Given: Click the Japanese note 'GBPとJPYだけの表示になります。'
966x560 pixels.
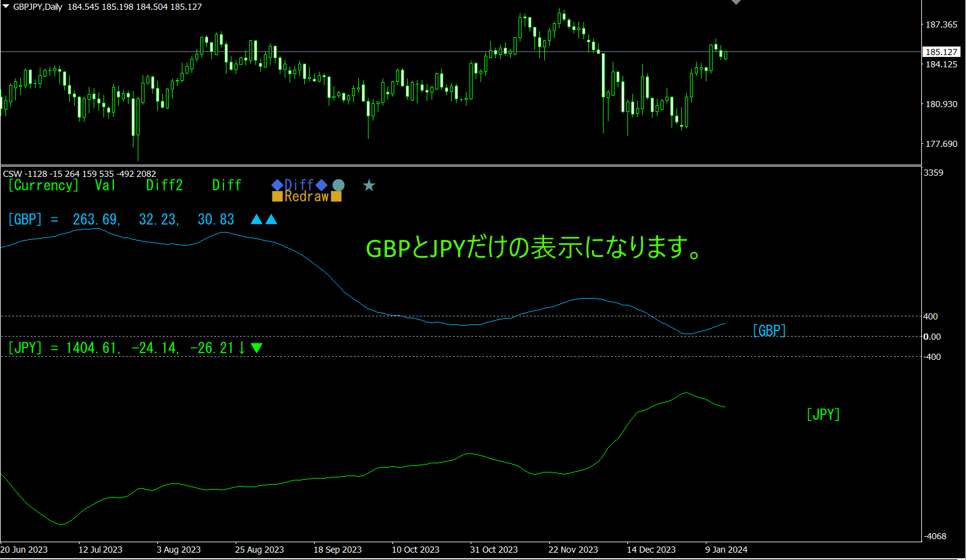Looking at the screenshot, I should [x=534, y=248].
